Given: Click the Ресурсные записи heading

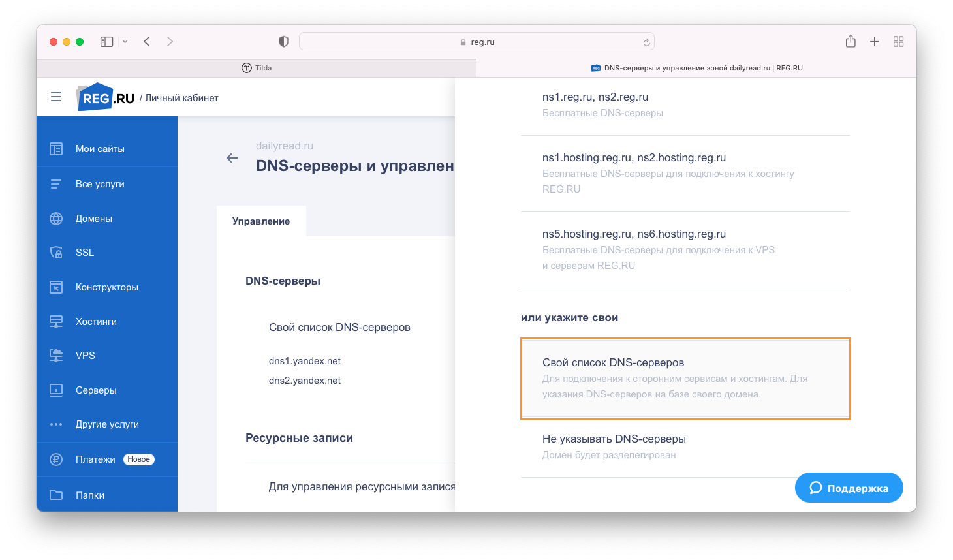Looking at the screenshot, I should [x=299, y=438].
